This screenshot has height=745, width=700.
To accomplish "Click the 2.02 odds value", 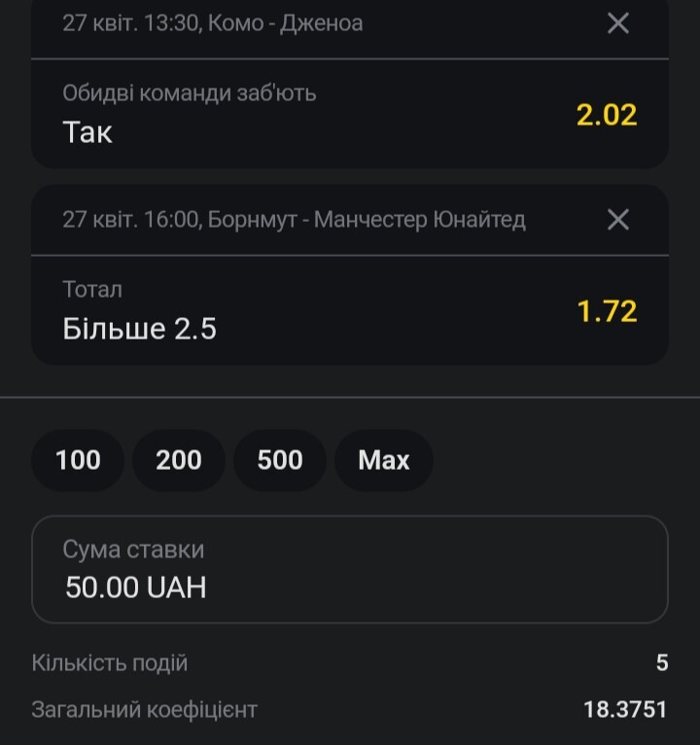I will (607, 115).
